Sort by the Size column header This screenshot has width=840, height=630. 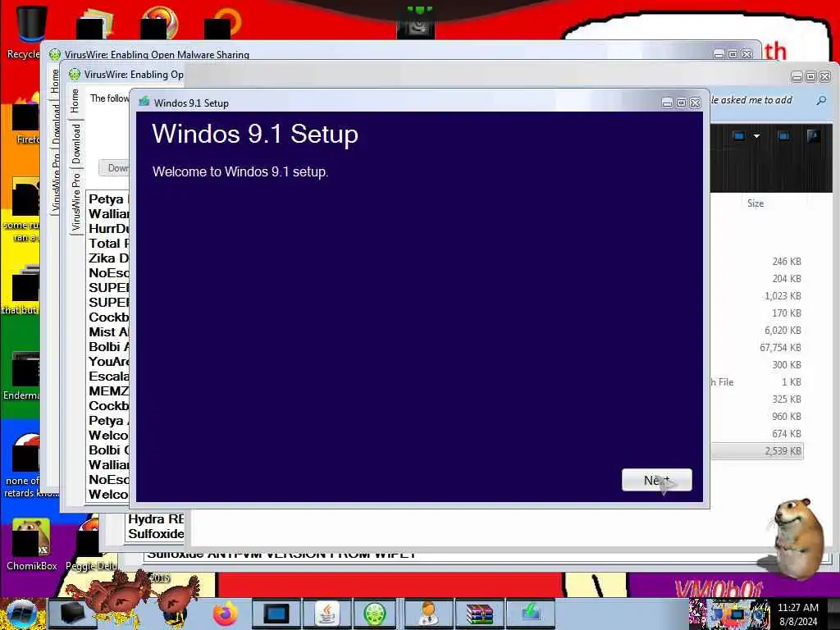(756, 203)
